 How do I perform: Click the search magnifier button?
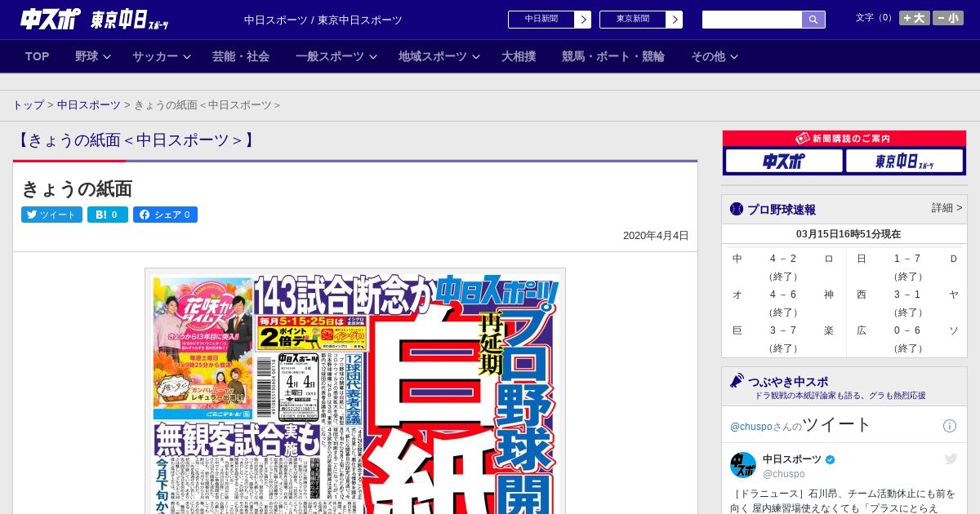[x=813, y=20]
